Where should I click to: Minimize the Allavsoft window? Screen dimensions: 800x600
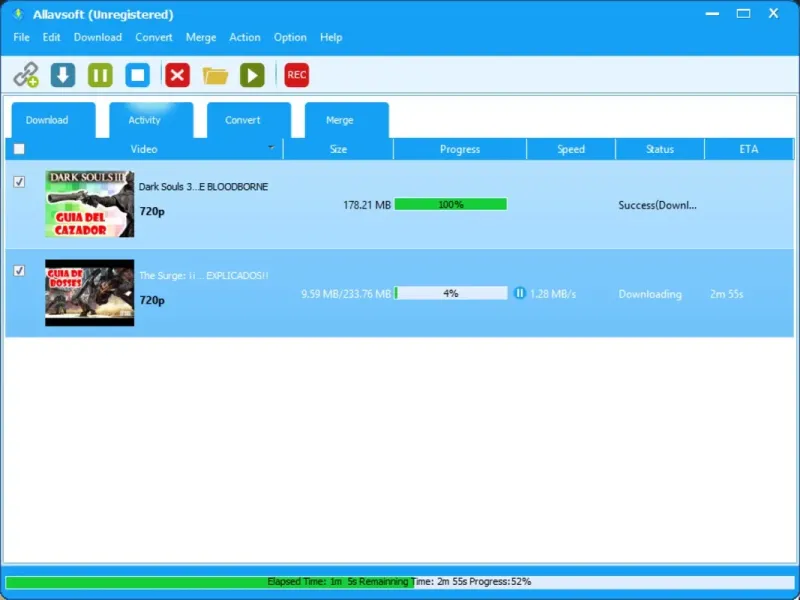(712, 14)
